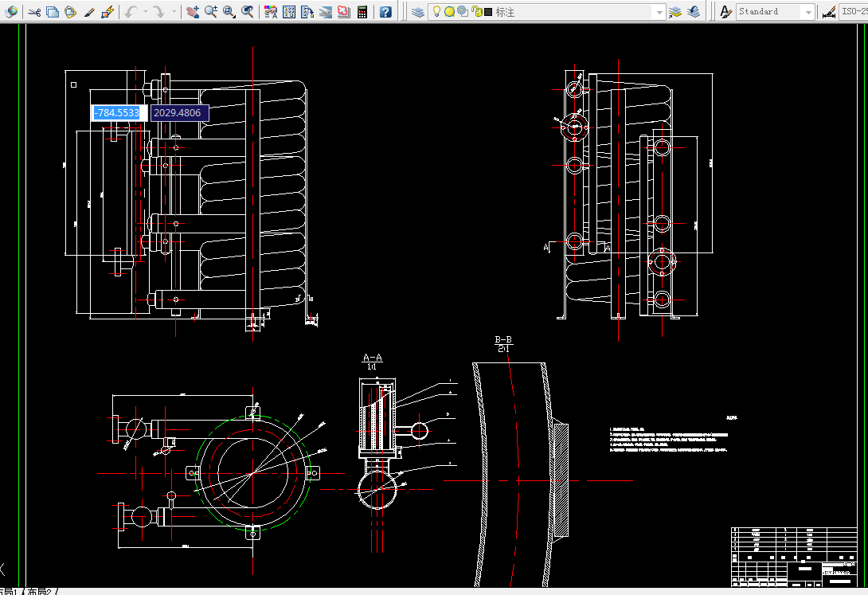
Task: Click the layer color swatch square
Action: (x=488, y=12)
